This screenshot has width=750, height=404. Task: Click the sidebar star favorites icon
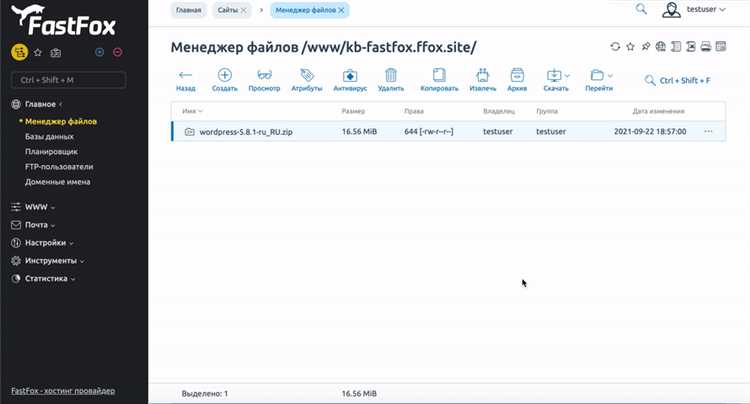[38, 53]
